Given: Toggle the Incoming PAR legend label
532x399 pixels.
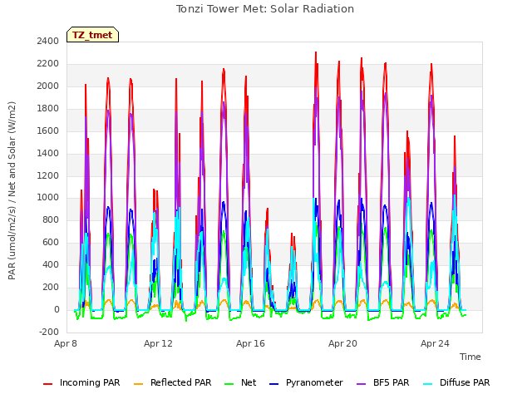Looking at the screenshot, I should pyautogui.click(x=90, y=382).
